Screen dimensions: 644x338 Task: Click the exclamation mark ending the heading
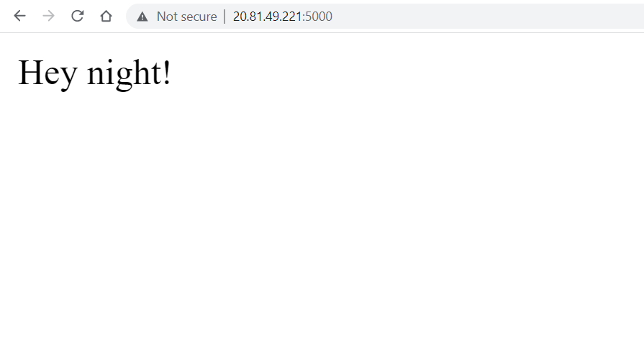point(166,73)
